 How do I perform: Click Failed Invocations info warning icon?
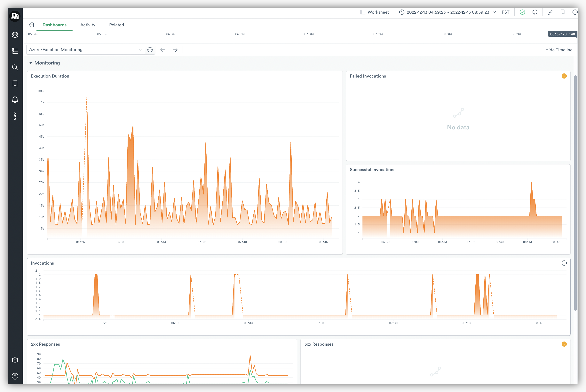click(564, 76)
